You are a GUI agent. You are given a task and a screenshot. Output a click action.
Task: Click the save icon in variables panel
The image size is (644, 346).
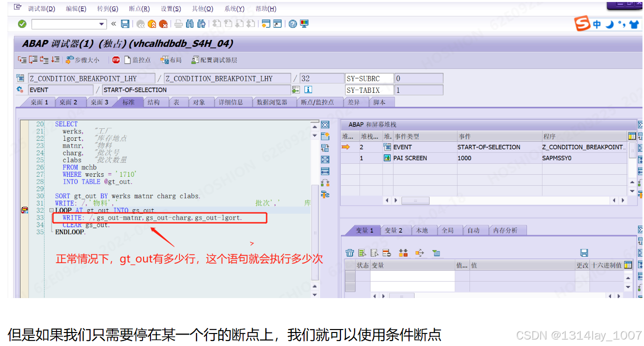(x=584, y=253)
